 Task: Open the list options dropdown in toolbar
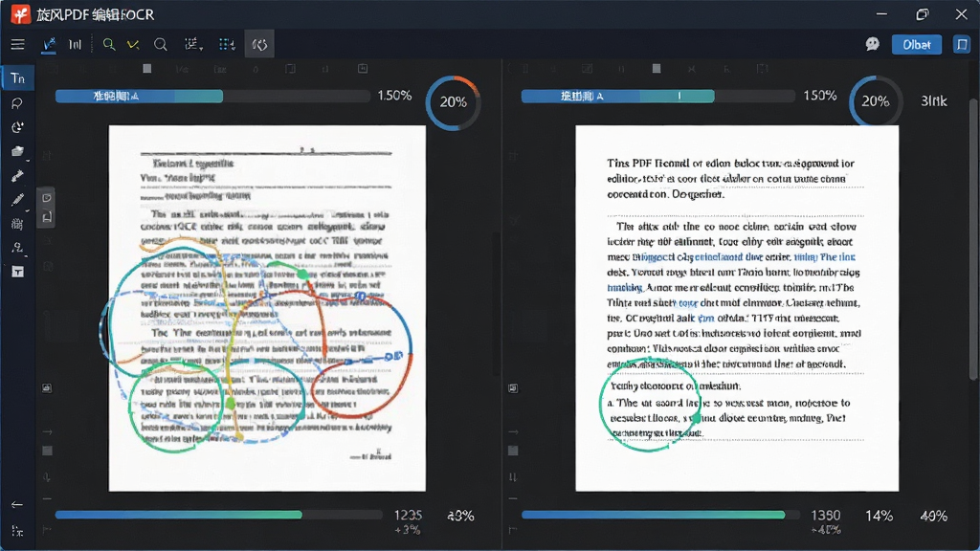(x=193, y=44)
